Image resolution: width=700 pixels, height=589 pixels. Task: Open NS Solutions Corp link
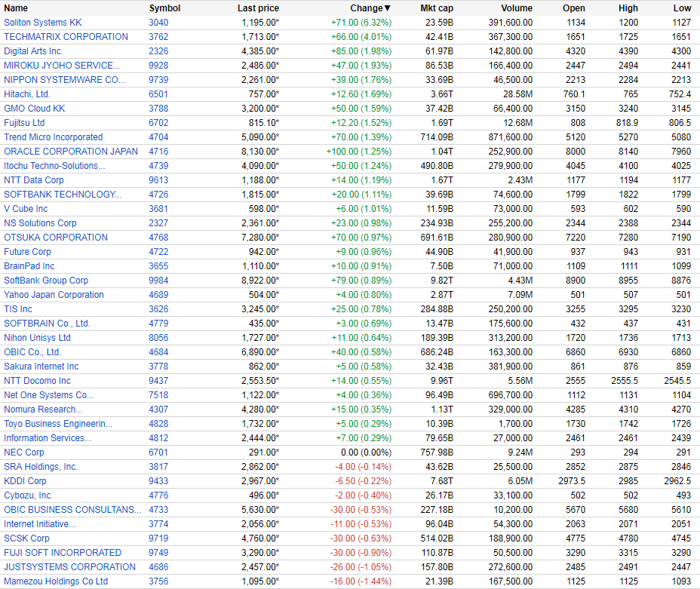point(40,222)
